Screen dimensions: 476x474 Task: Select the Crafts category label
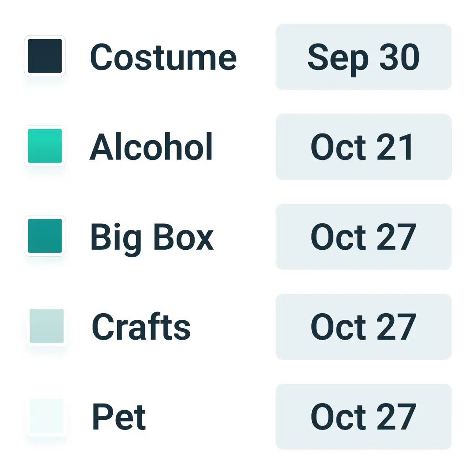(x=141, y=326)
